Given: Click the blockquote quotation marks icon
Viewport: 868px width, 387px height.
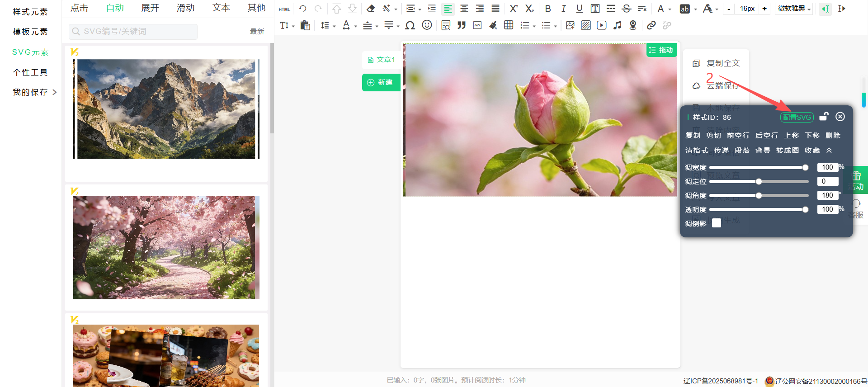Looking at the screenshot, I should click(461, 25).
